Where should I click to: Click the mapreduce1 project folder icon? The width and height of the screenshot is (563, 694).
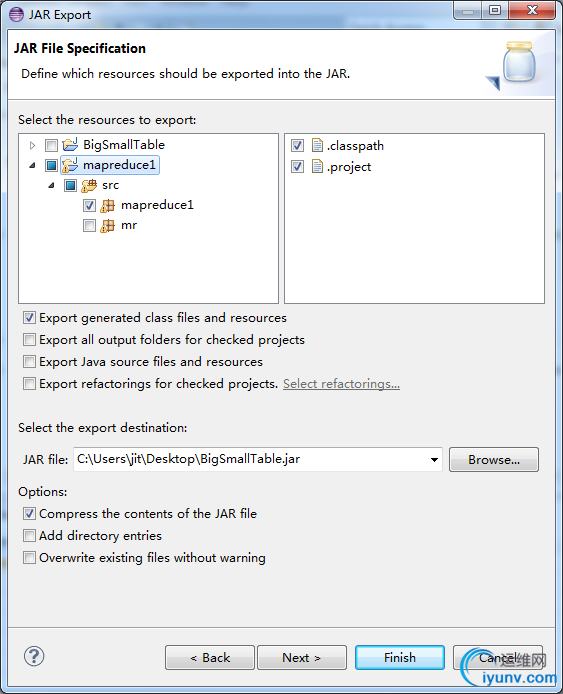[70, 165]
